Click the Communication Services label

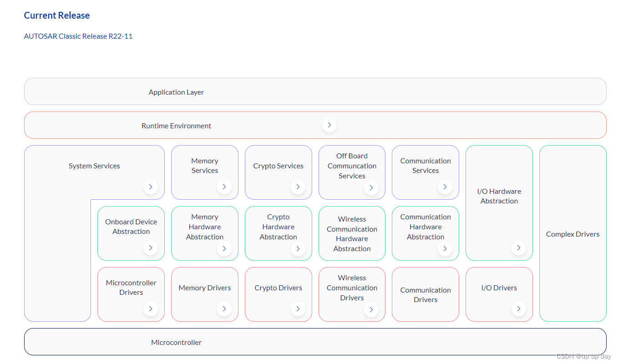[x=426, y=166]
